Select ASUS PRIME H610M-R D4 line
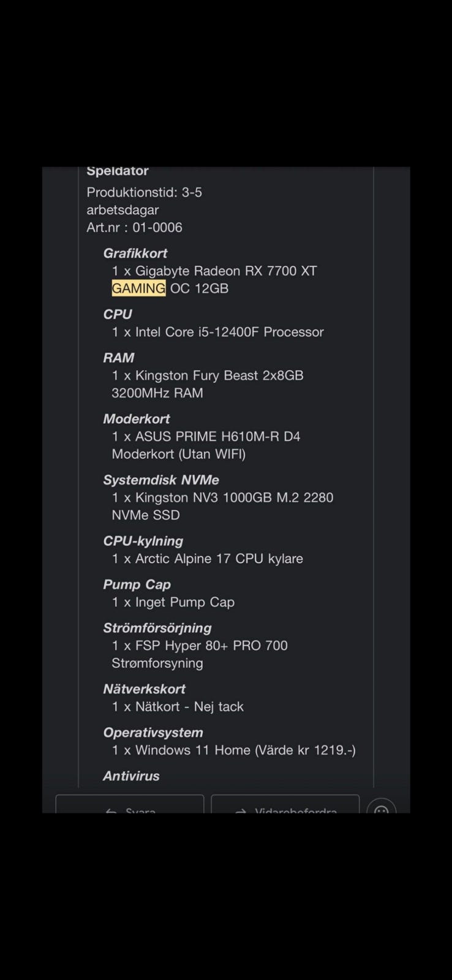 (x=206, y=437)
